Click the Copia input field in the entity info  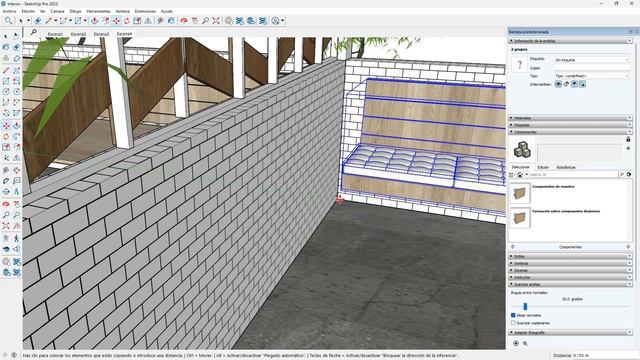pyautogui.click(x=592, y=68)
